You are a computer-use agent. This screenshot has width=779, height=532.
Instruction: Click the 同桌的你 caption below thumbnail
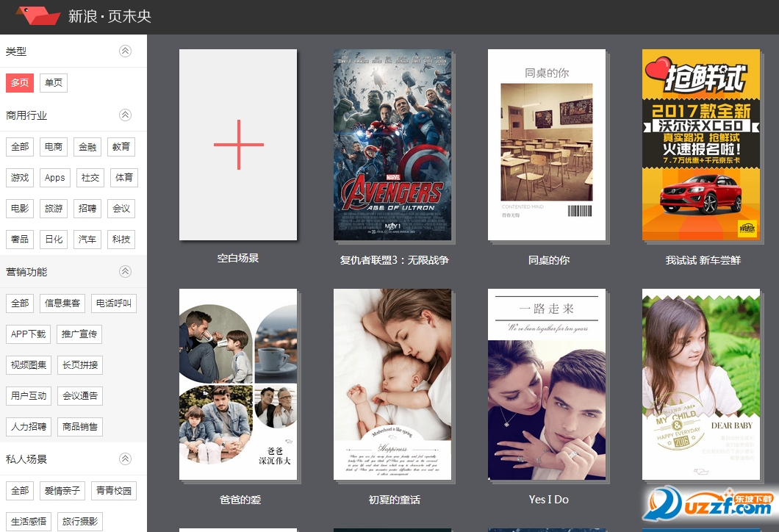(548, 260)
